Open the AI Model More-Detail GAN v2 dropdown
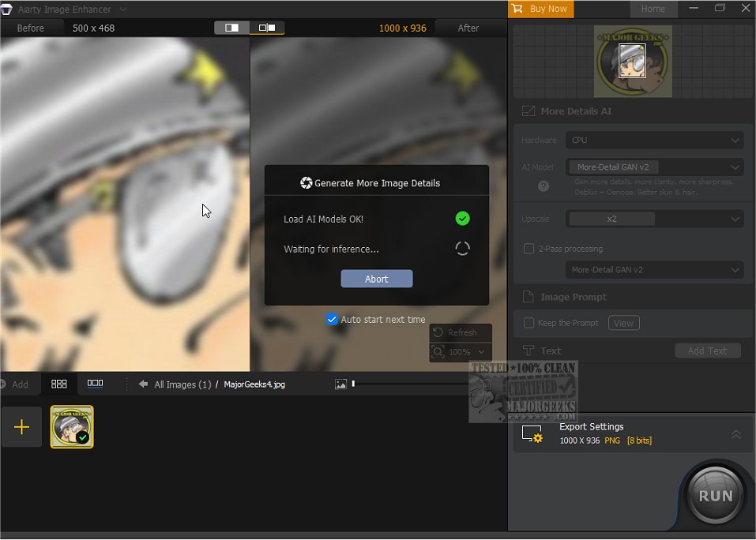 click(654, 167)
